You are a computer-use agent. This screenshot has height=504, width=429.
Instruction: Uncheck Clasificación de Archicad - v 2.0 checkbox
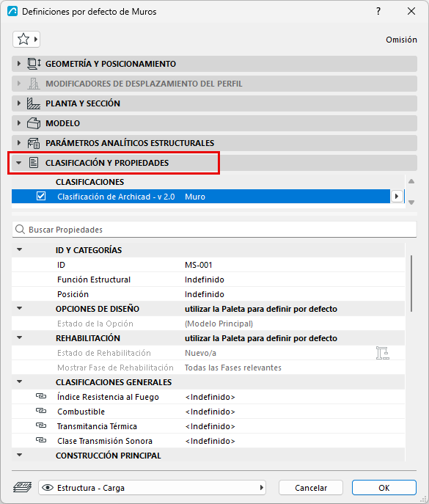point(41,196)
